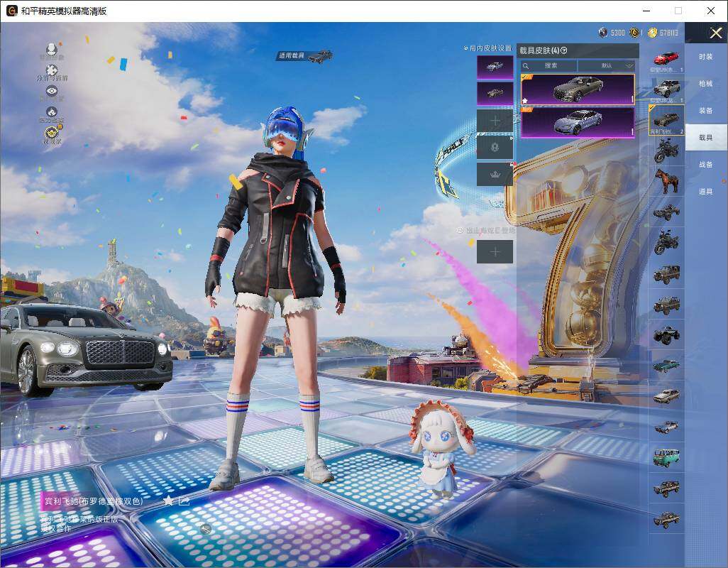The image size is (728, 568).
Task: Click the locked crown skin slot
Action: click(x=495, y=174)
